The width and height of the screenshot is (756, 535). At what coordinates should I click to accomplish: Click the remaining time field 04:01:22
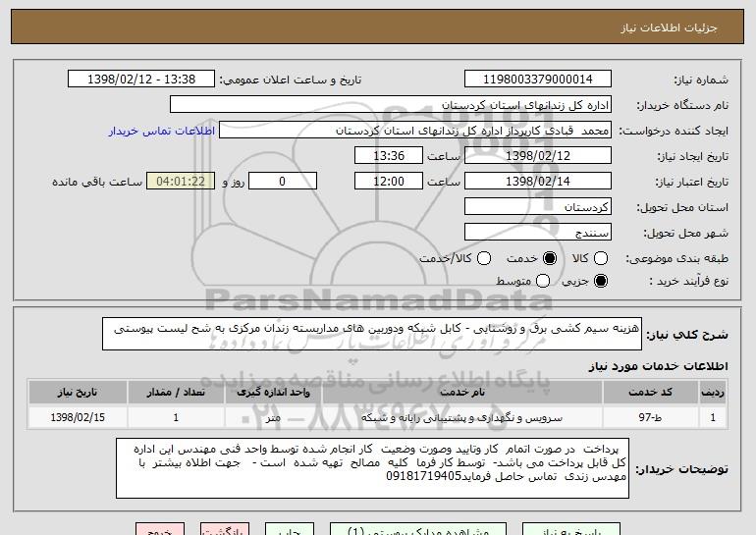(181, 182)
